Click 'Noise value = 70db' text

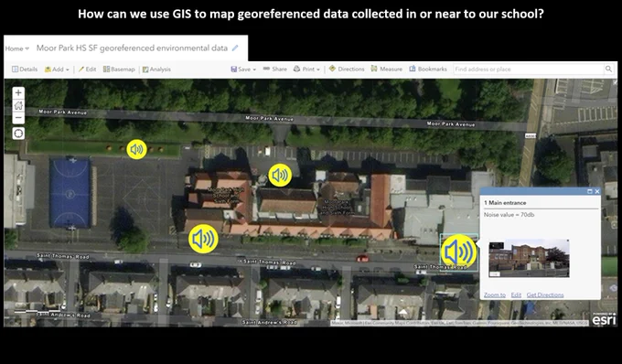[x=509, y=215]
